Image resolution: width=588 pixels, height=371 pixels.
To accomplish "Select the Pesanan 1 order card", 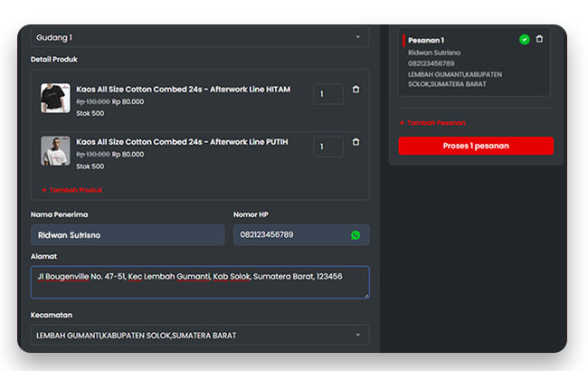I will coord(470,63).
